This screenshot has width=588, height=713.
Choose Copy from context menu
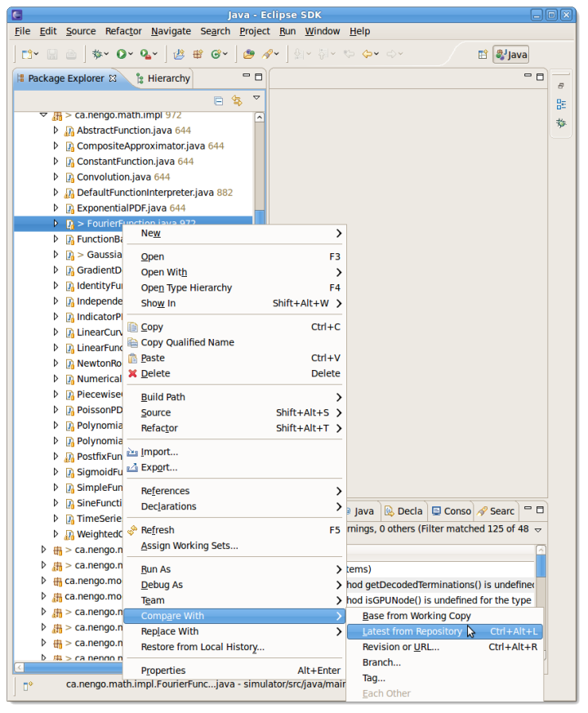tap(234, 327)
